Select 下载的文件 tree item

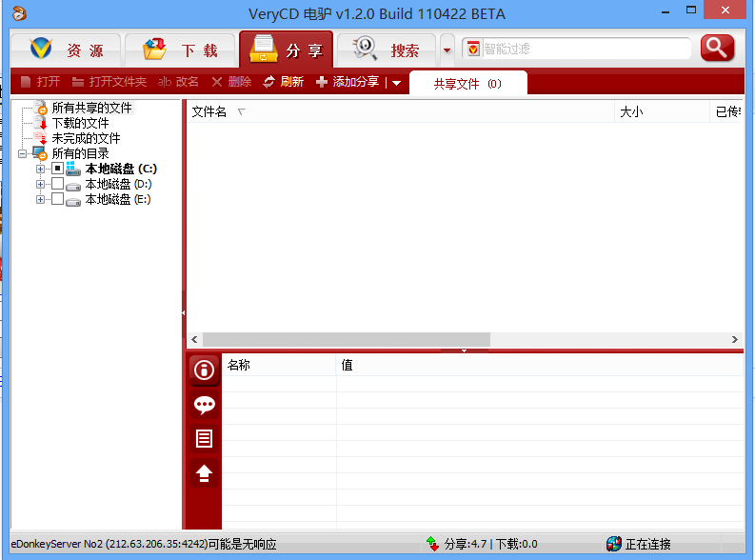80,123
